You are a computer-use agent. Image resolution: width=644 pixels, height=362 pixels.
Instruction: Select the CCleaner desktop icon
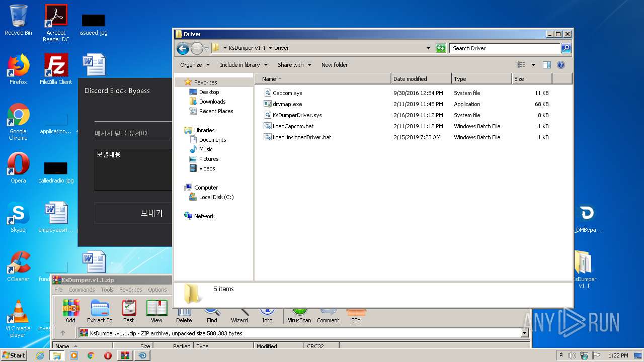pos(18,266)
